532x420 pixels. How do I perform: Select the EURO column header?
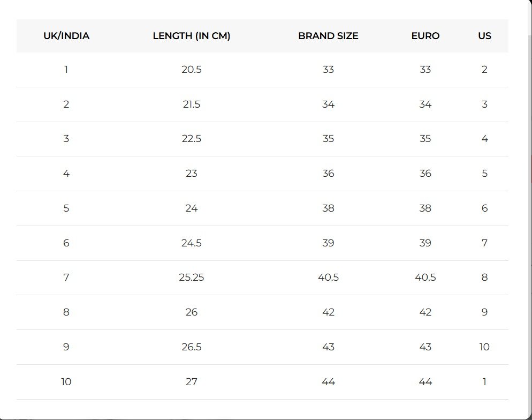tap(425, 36)
